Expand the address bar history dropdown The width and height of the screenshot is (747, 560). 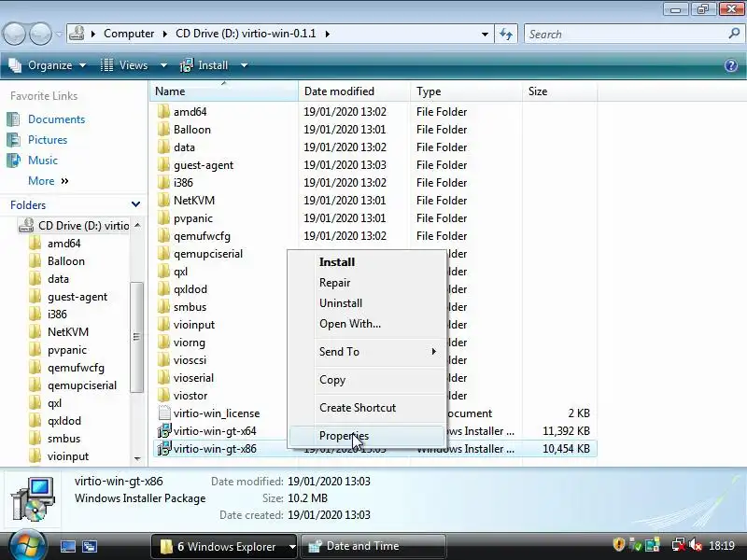pos(485,34)
